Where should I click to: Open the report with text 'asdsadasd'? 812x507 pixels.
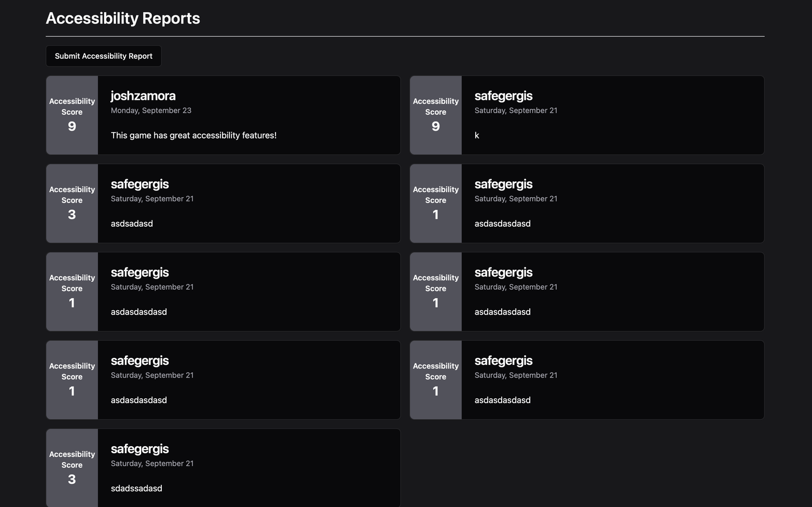tap(223, 204)
